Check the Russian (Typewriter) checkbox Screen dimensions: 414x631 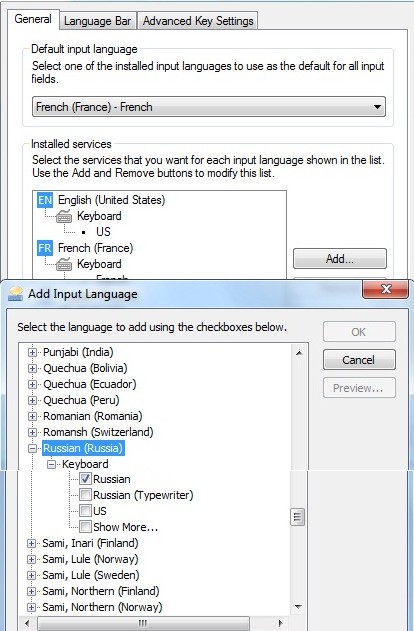point(85,495)
